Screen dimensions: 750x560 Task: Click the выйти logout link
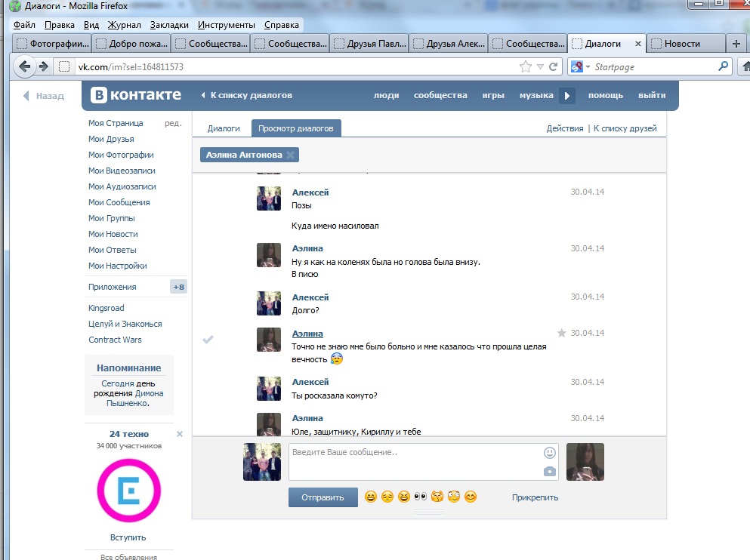[x=652, y=96]
